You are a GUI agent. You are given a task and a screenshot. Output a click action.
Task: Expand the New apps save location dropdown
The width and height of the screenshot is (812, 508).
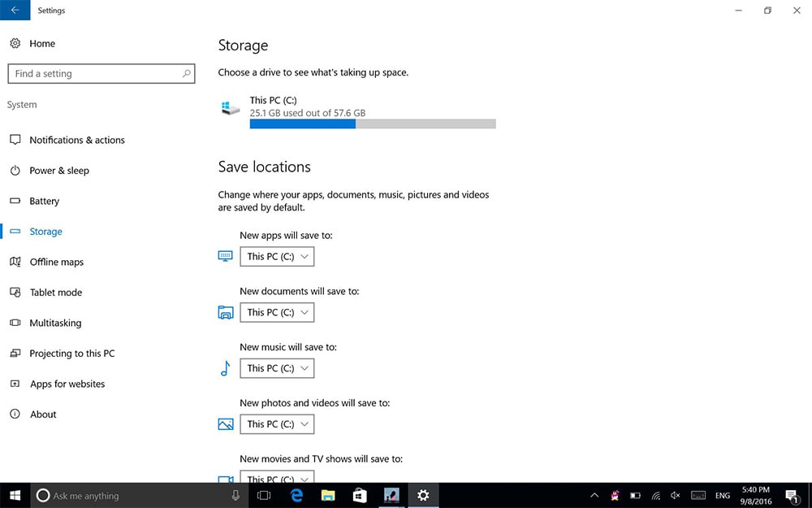(278, 257)
